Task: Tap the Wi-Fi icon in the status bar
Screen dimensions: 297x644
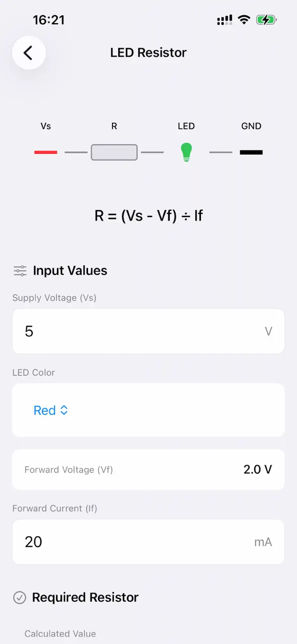Action: click(x=244, y=20)
